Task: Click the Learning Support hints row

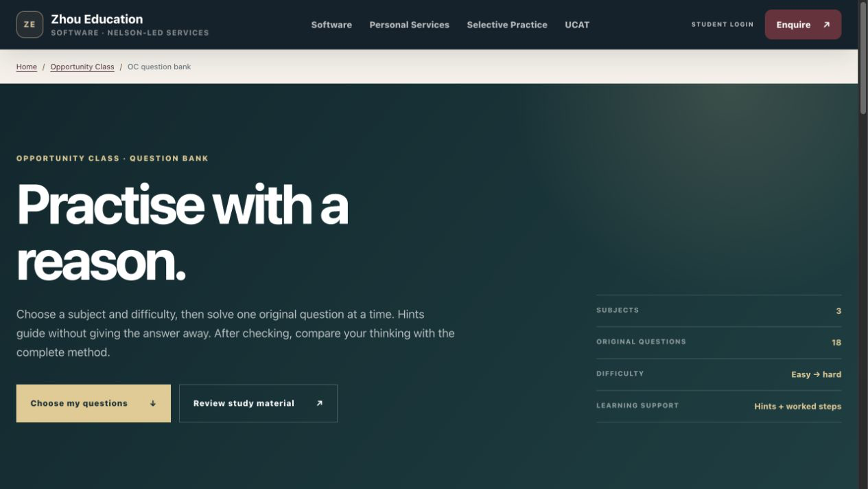Action: 718,406
